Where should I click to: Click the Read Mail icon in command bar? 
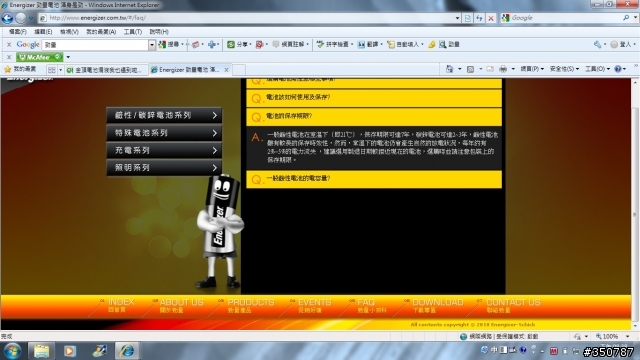click(x=490, y=69)
